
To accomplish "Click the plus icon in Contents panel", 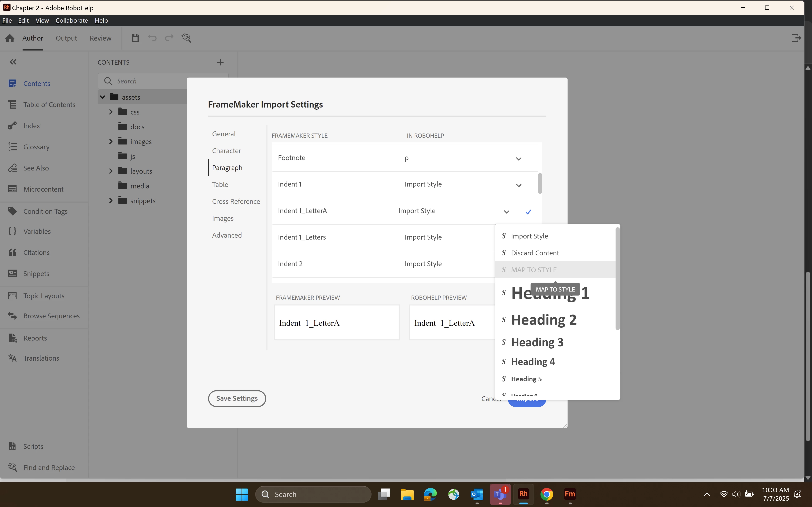I will tap(220, 62).
